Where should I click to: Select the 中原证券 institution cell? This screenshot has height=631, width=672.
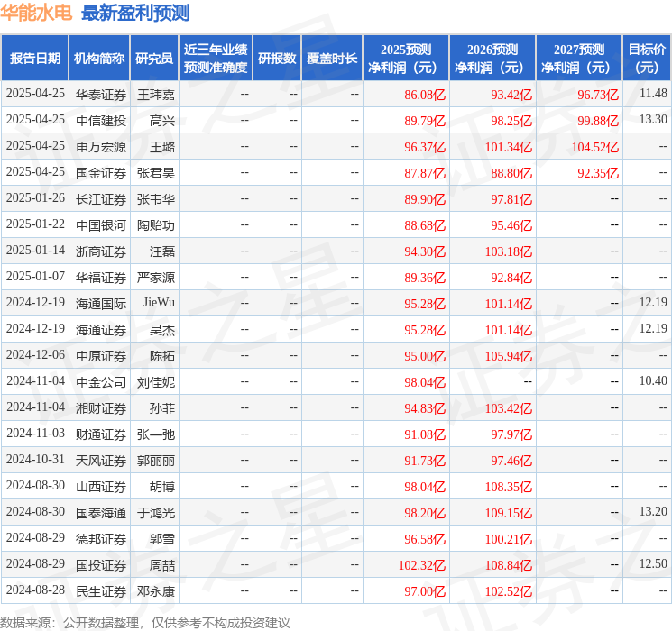click(x=101, y=356)
